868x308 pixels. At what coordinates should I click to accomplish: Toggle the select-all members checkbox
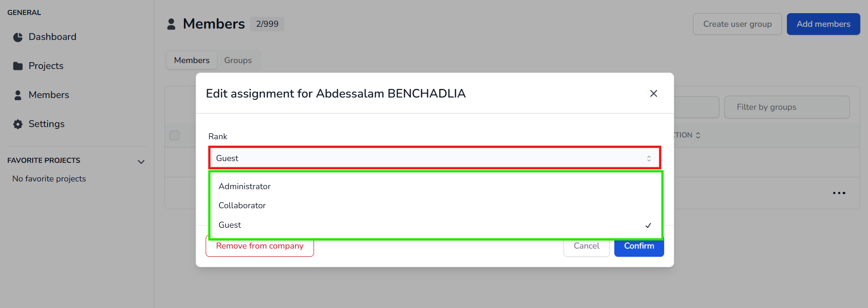point(174,135)
